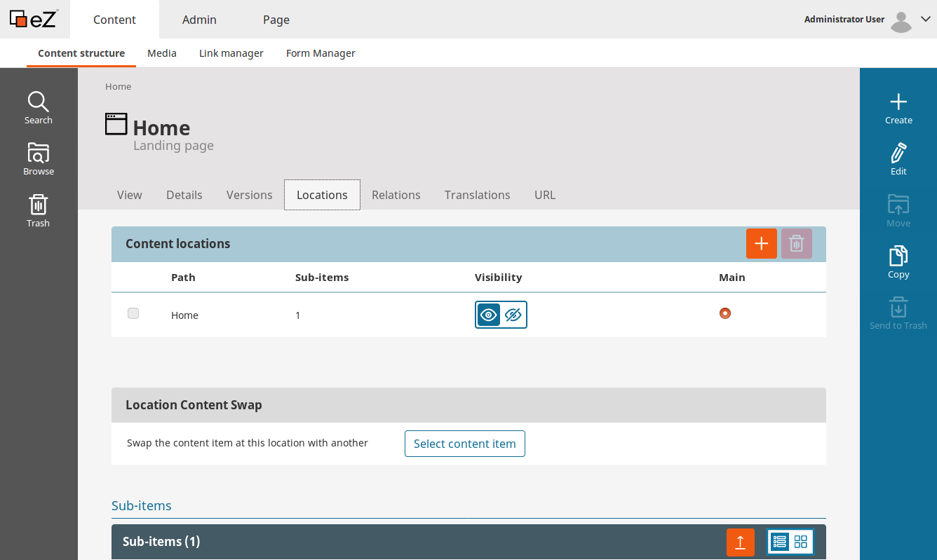The image size is (937, 560).
Task: Select Main radio button for Home location
Action: pyautogui.click(x=724, y=313)
